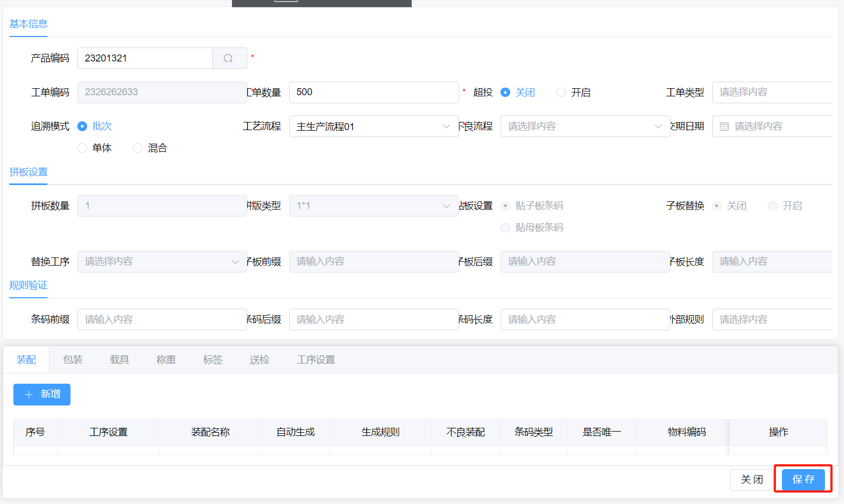The height and width of the screenshot is (504, 844).
Task: Choose 混合 traceability mode
Action: click(x=138, y=148)
